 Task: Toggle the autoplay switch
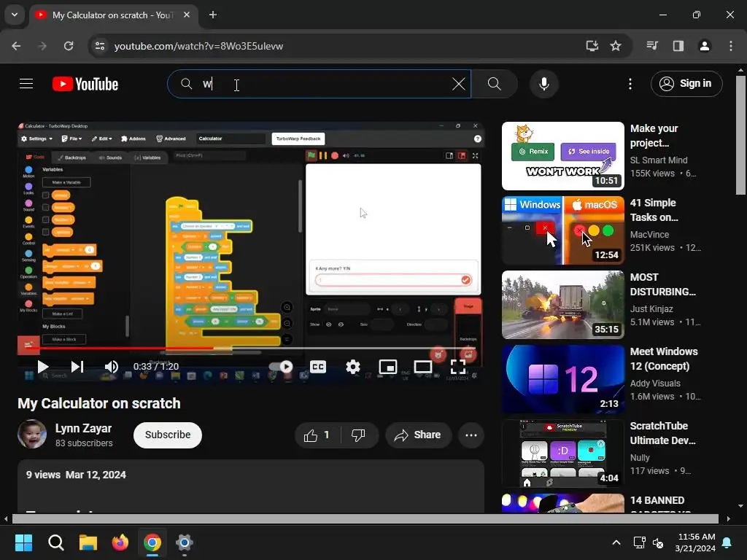click(x=281, y=367)
